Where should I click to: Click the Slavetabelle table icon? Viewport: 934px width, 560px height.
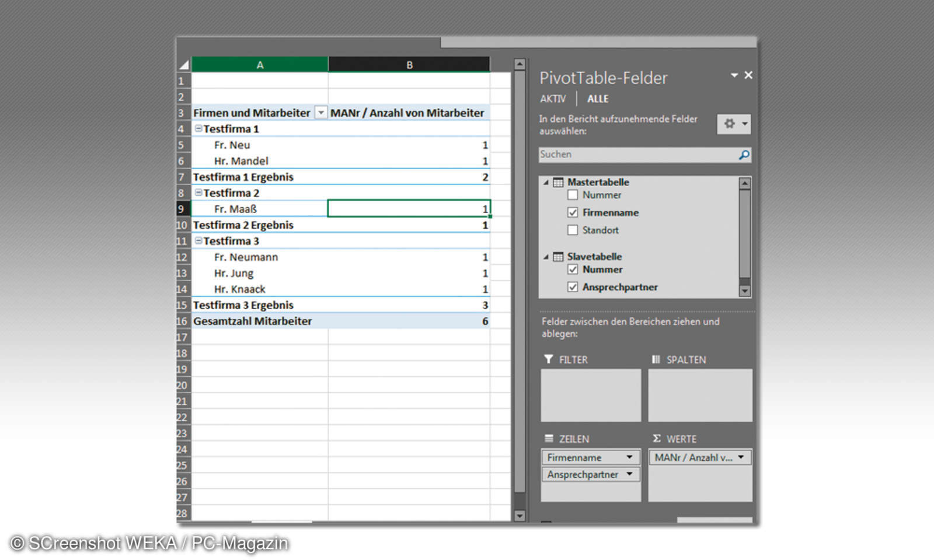coord(557,257)
